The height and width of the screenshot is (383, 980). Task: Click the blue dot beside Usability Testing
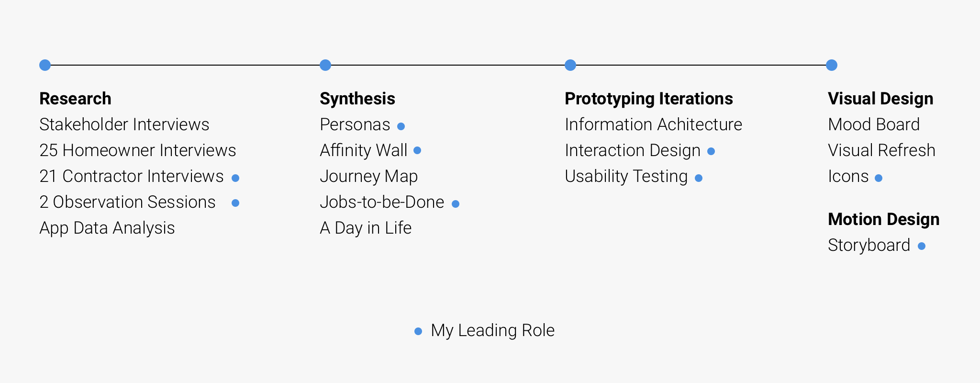[699, 178]
